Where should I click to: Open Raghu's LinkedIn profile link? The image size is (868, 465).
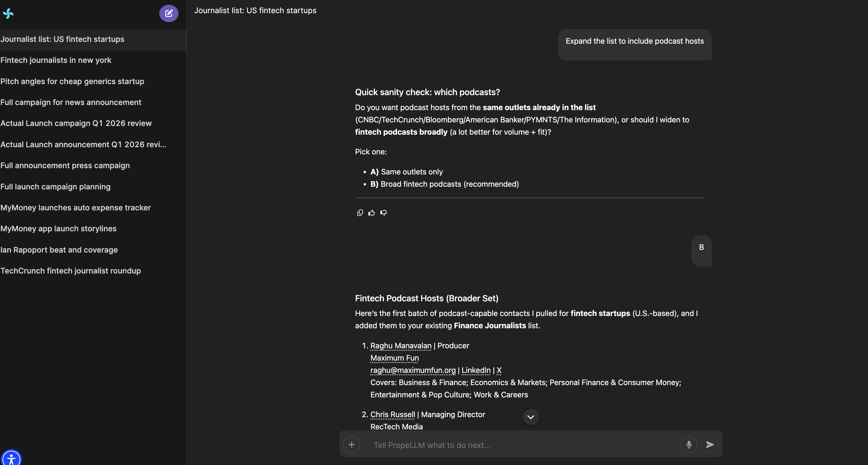pyautogui.click(x=476, y=370)
